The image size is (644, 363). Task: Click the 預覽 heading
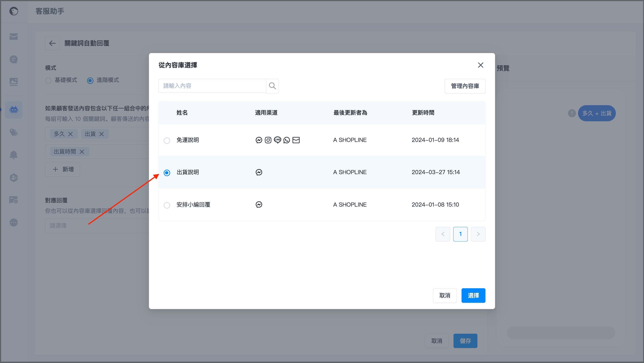point(503,68)
